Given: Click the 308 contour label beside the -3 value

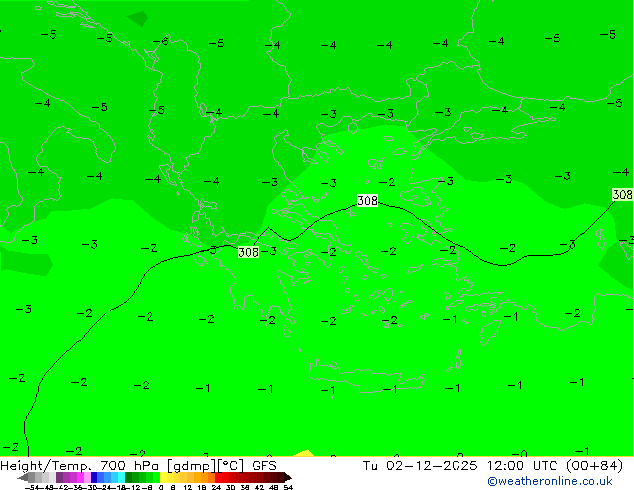Looking at the screenshot, I should (248, 252).
